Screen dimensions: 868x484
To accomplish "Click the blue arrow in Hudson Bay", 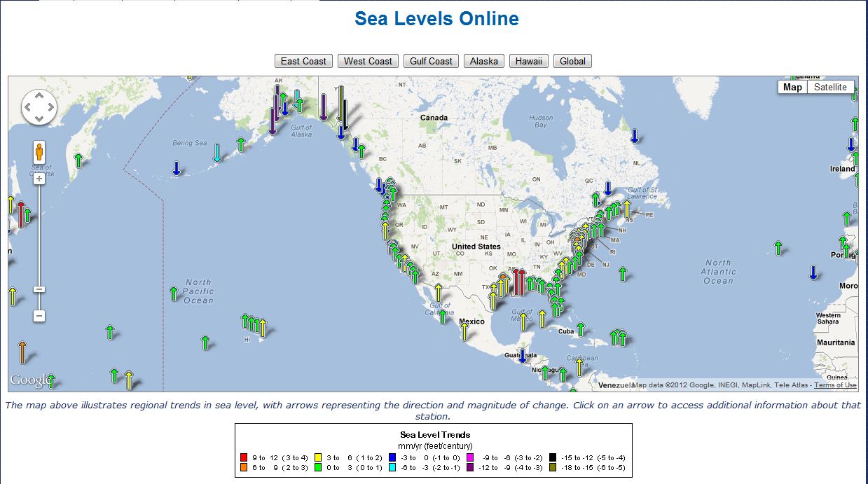I will coord(634,136).
